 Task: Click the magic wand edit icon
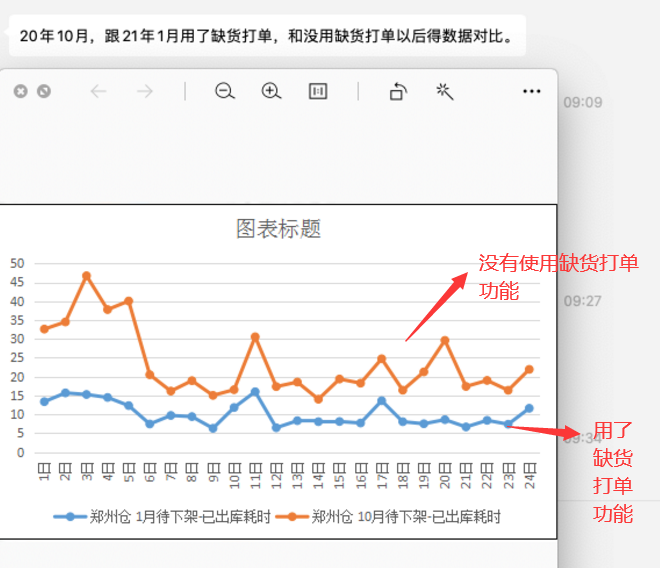[x=445, y=91]
